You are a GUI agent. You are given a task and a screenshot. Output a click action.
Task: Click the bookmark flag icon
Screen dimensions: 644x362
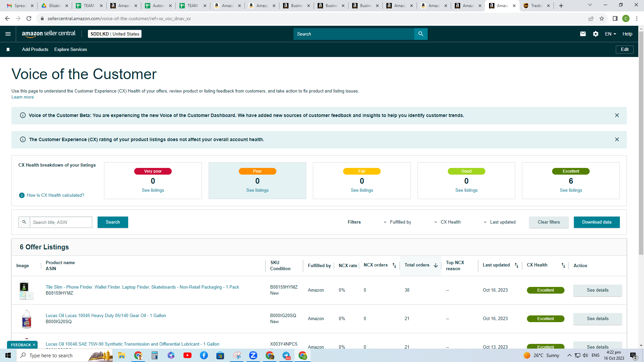8,50
